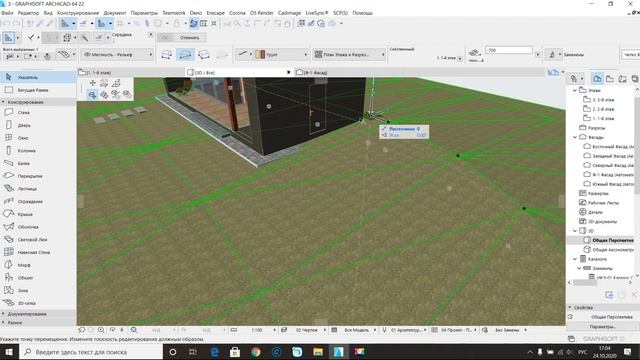Select the Оболочка (Shell) tool
640x360 pixels.
pos(38,227)
